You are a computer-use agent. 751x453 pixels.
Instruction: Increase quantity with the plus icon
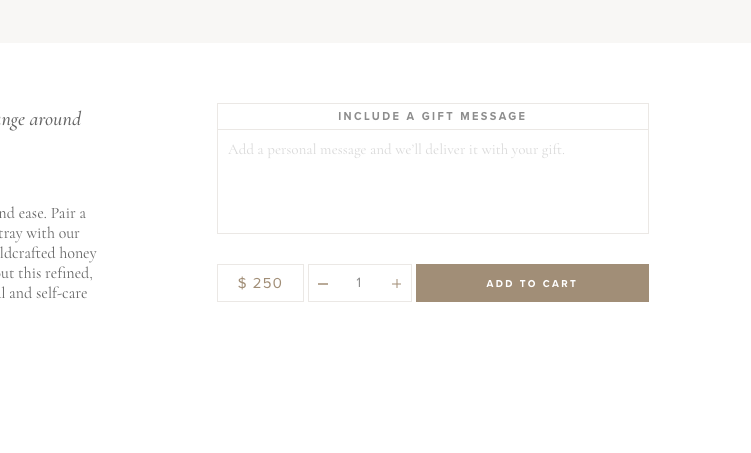pyautogui.click(x=397, y=284)
